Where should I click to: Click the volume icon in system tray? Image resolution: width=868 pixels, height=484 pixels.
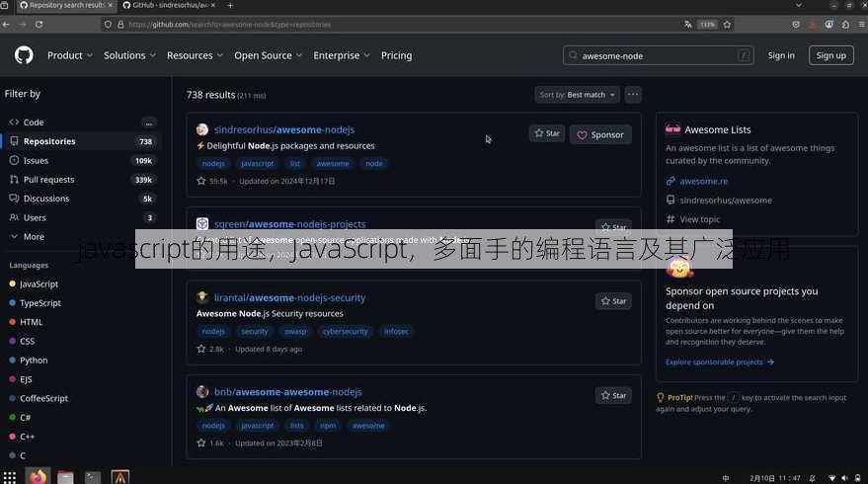pyautogui.click(x=844, y=478)
